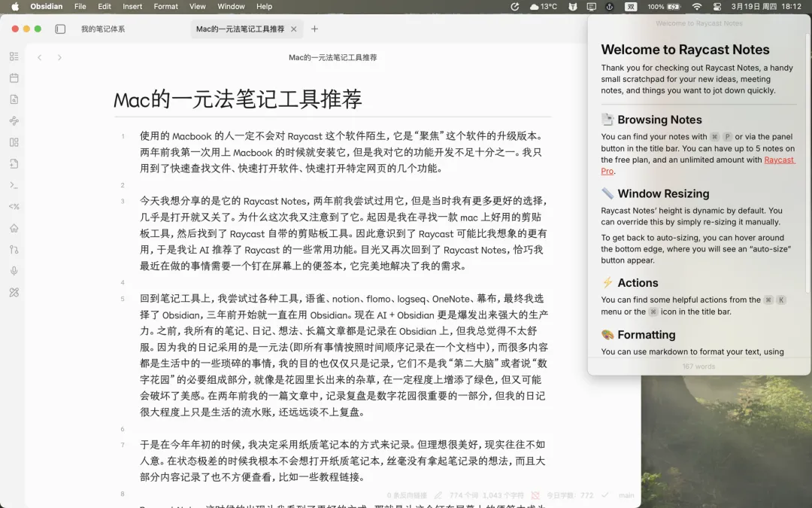This screenshot has height=508, width=812.
Task: Click the weather 13°C menu bar item
Action: (x=544, y=7)
